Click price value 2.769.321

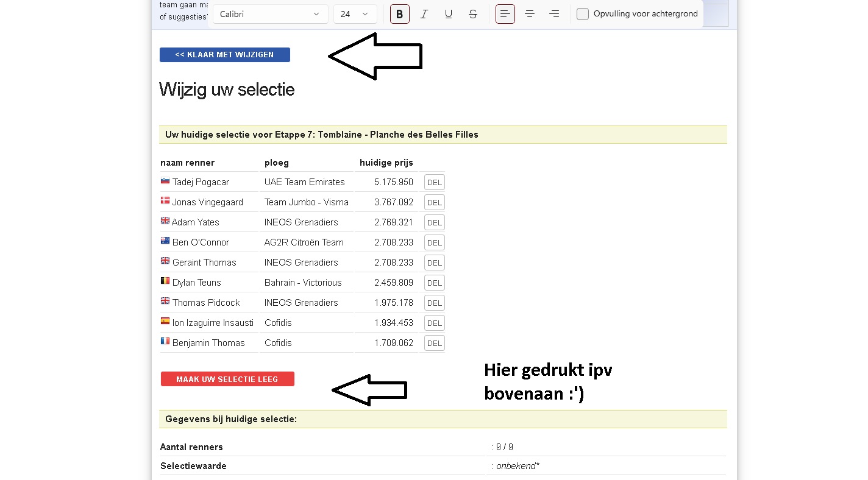[394, 222]
